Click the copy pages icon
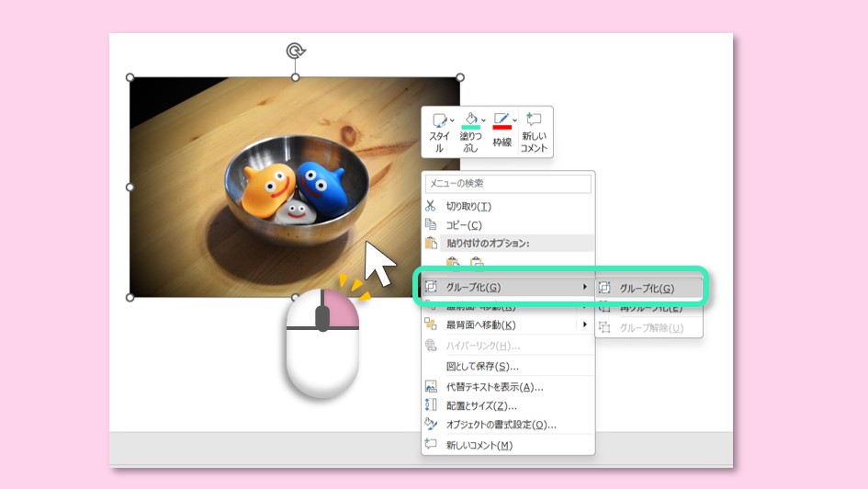 click(430, 224)
